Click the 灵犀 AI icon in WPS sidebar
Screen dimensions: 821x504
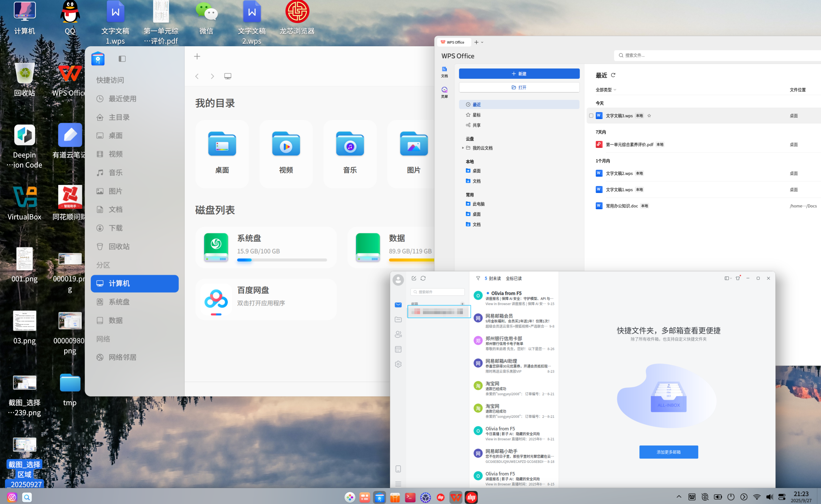444,92
